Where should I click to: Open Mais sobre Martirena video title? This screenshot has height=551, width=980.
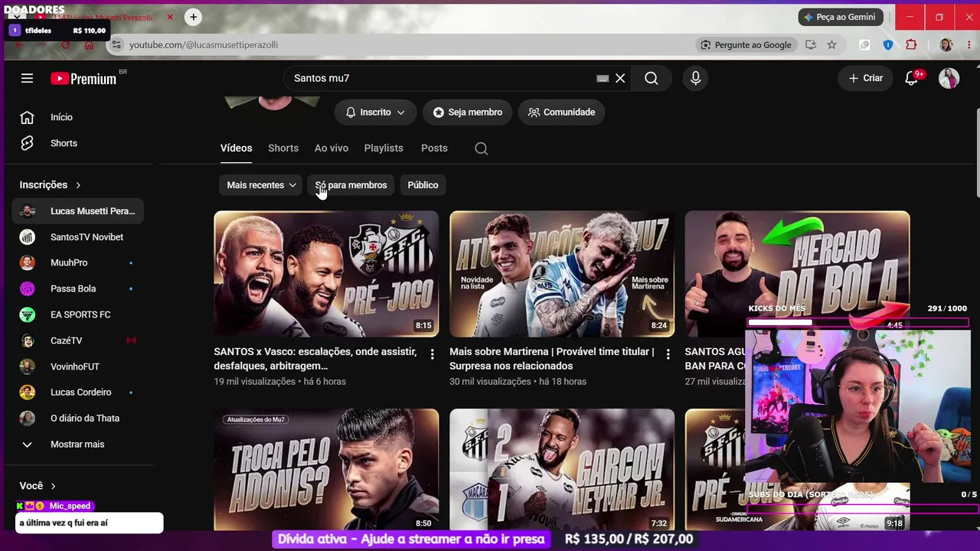552,359
